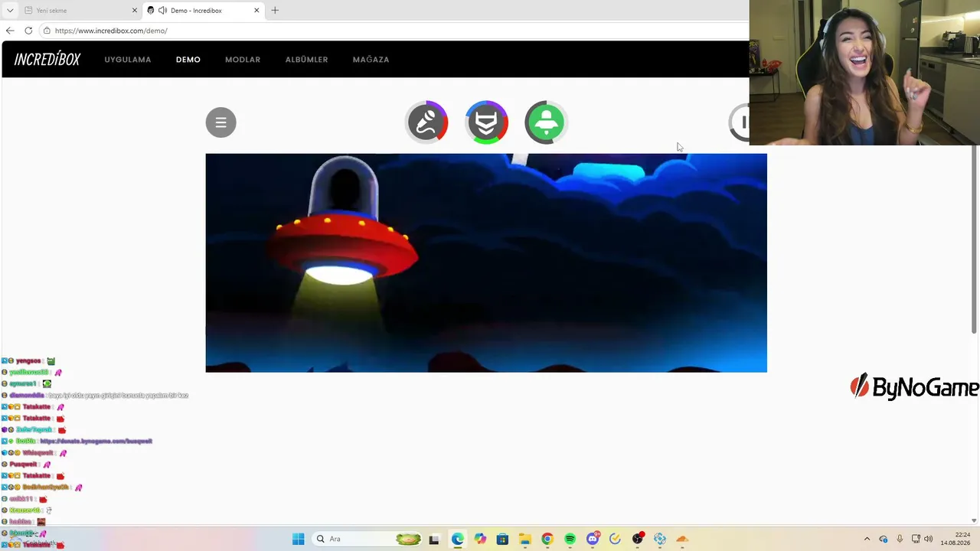Click the Pusqweit chat username
980x551 pixels.
(24, 465)
